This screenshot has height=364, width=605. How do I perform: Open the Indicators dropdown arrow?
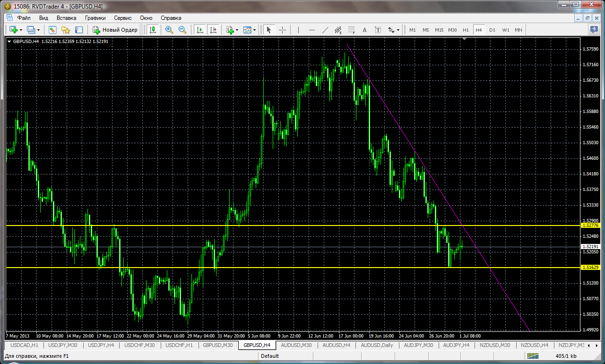click(237, 30)
